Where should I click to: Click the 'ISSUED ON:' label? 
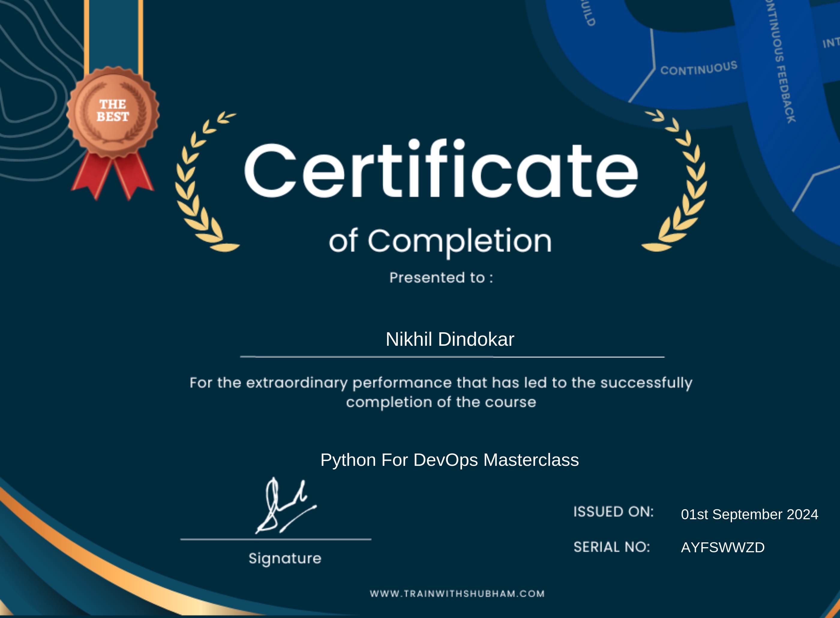point(613,512)
